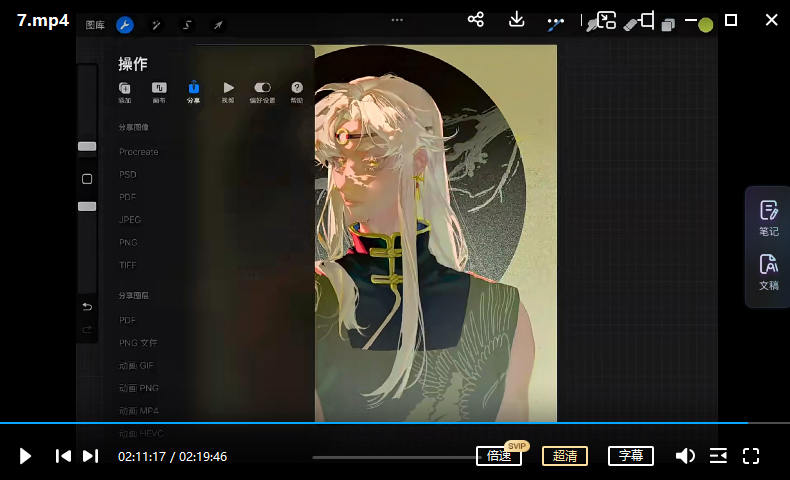Open the 画布 (Canvas) actions tab
790x480 pixels.
159,93
